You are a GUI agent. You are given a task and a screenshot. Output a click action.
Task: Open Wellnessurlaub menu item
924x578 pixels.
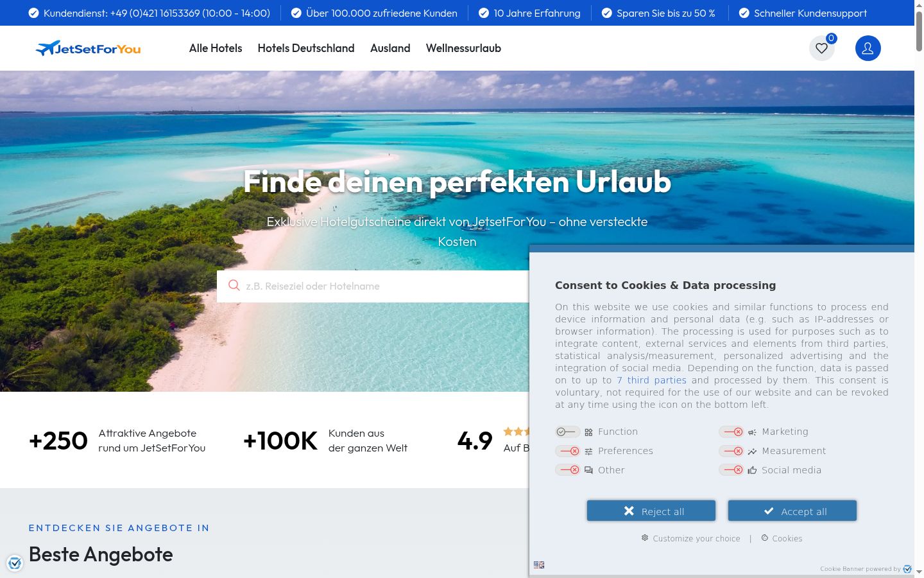[x=463, y=48]
